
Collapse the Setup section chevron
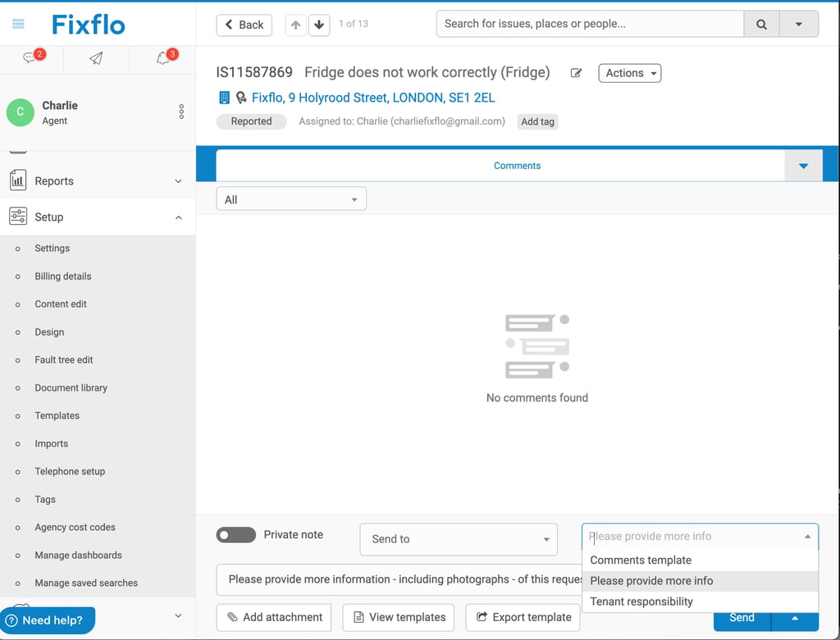[x=179, y=217]
